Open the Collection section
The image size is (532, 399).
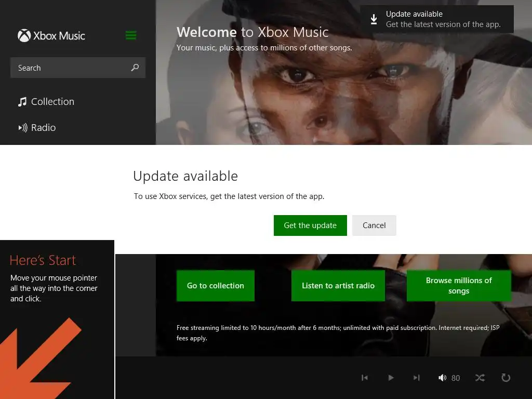[46, 102]
